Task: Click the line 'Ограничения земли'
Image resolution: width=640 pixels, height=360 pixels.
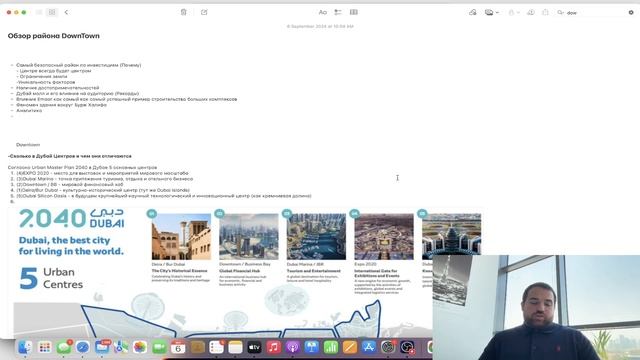Action: 43,76
